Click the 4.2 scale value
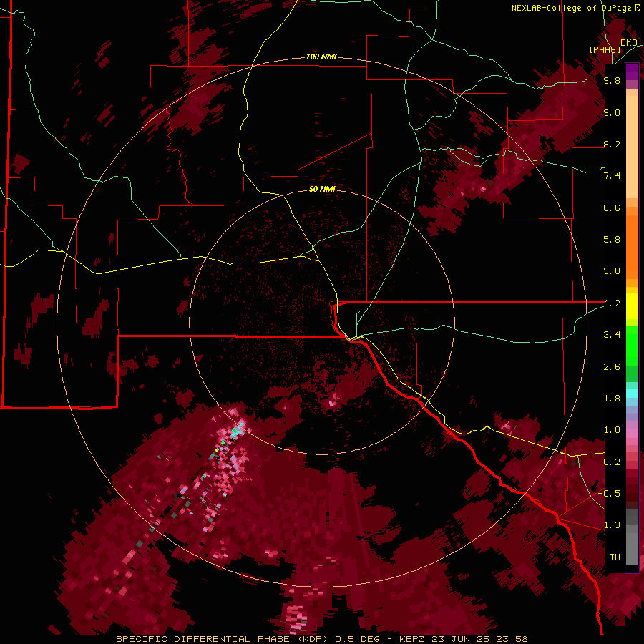 (x=612, y=303)
